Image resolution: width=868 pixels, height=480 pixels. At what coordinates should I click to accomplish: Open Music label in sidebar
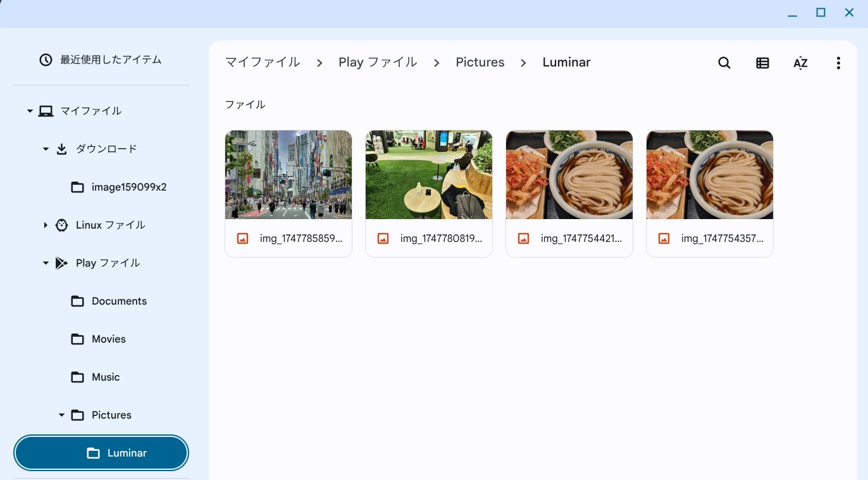(106, 377)
